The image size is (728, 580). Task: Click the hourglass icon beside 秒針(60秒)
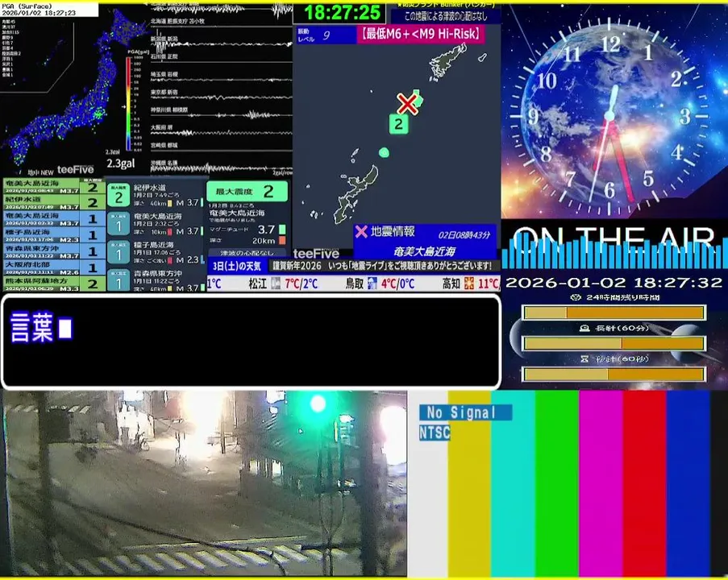584,358
